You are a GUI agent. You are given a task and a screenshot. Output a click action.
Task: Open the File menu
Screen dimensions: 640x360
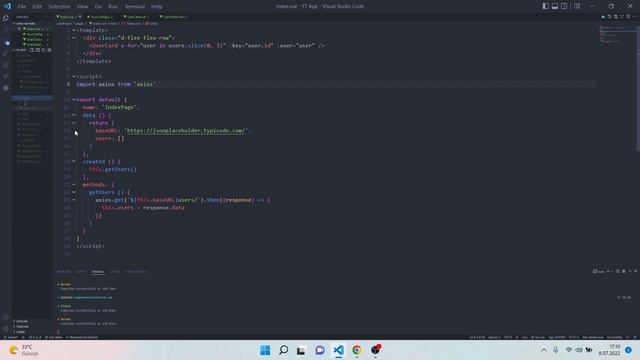(22, 7)
